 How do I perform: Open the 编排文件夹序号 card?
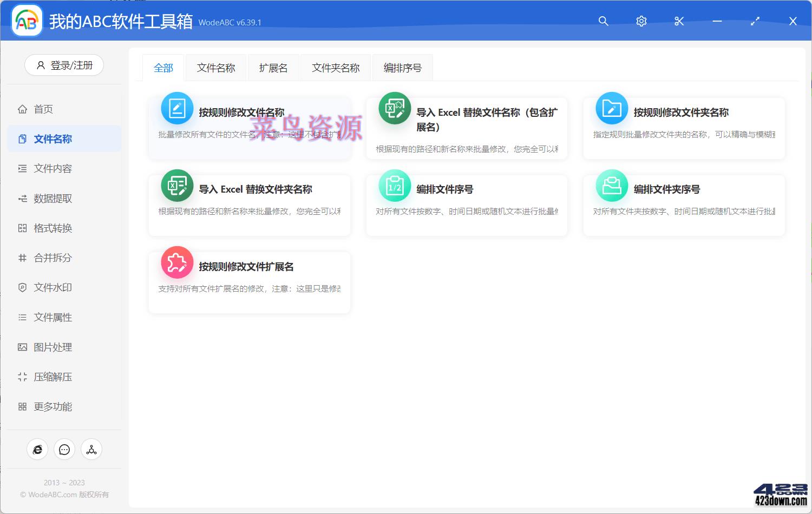[683, 205]
